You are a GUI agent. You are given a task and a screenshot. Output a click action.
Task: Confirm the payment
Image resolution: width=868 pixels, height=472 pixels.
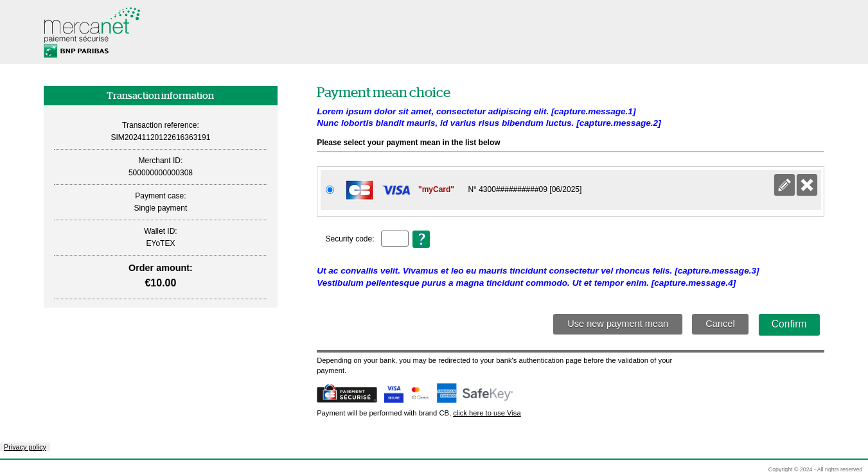coord(789,324)
